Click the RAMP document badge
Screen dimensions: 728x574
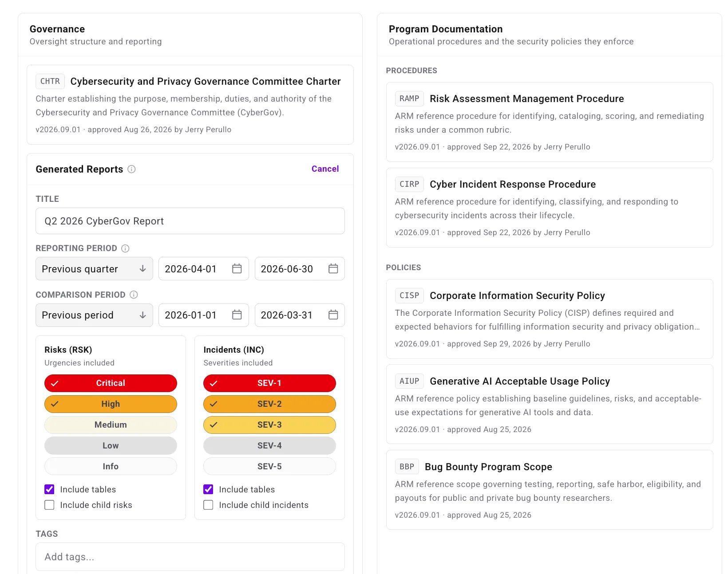(409, 98)
